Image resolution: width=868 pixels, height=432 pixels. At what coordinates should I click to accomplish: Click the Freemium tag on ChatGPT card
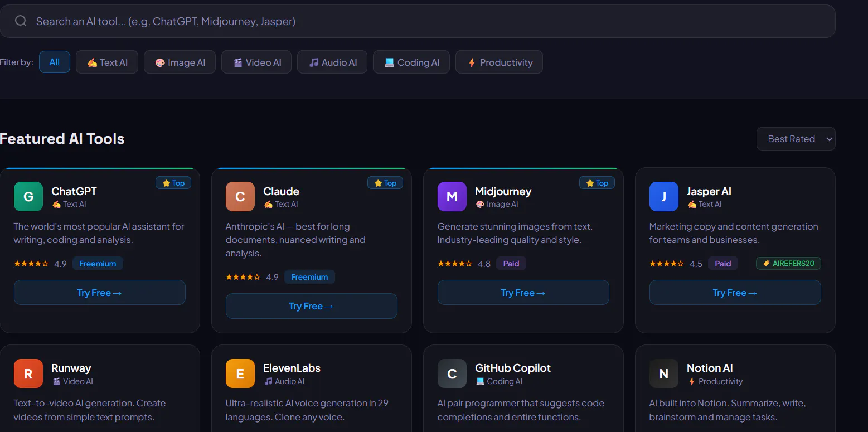coord(98,264)
